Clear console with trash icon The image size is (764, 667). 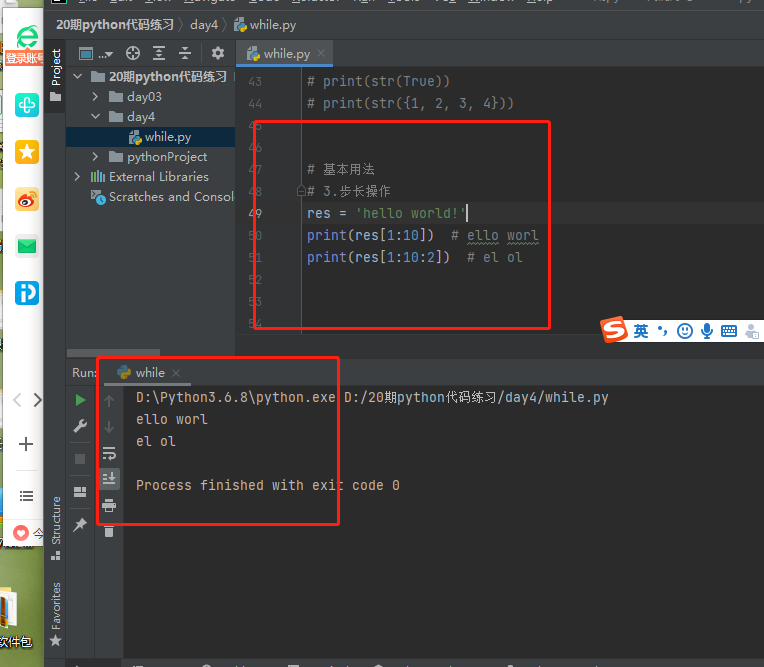pyautogui.click(x=109, y=531)
